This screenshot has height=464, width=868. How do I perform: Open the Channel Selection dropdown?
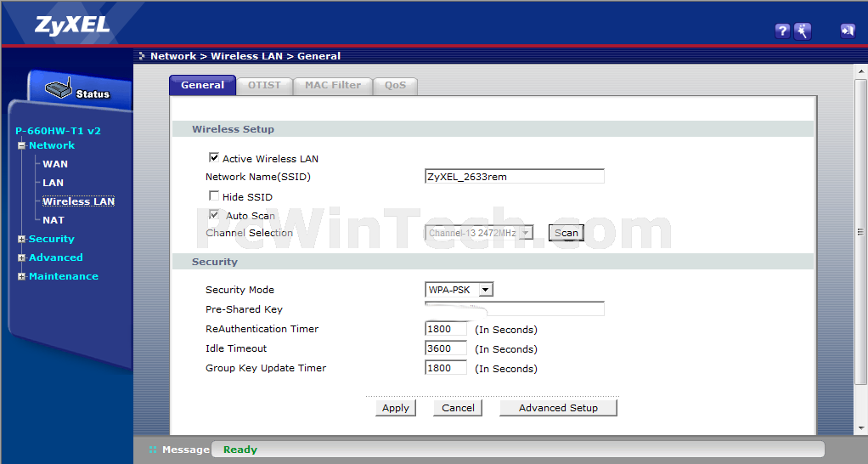[x=479, y=233]
